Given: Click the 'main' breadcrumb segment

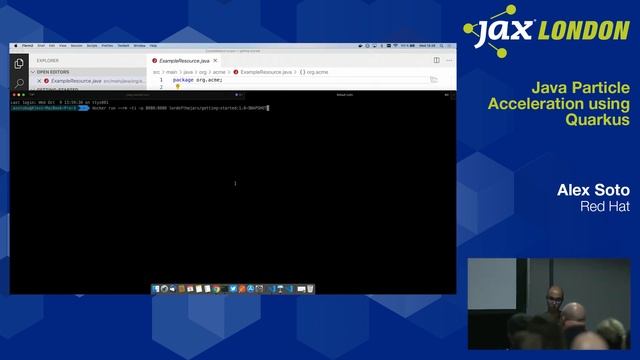Looking at the screenshot, I should (x=171, y=72).
